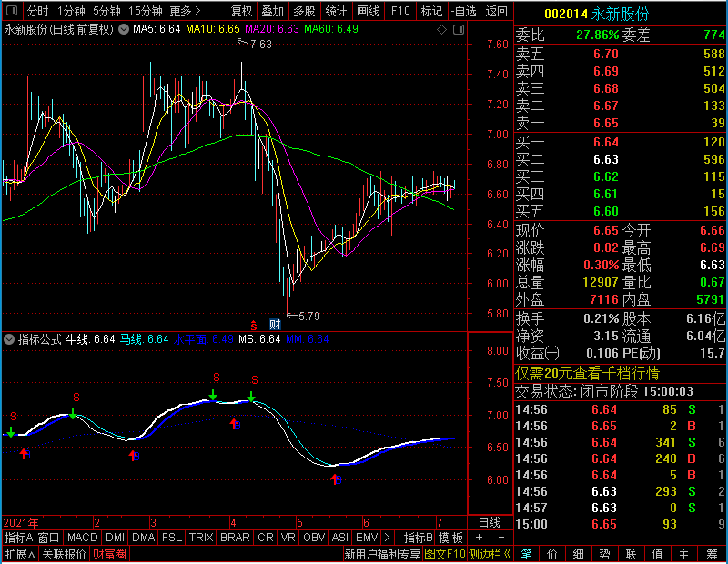
Task: Click the 返回 back button
Action: 496,11
